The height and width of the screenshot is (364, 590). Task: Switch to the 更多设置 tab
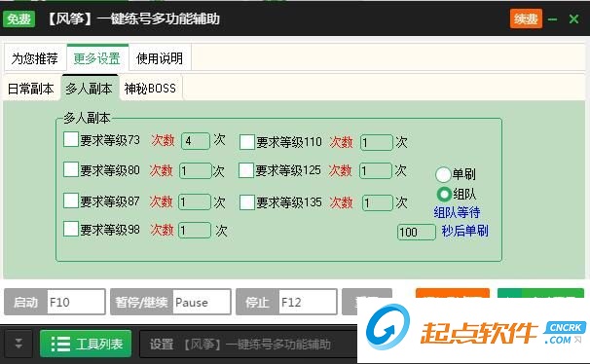(97, 58)
